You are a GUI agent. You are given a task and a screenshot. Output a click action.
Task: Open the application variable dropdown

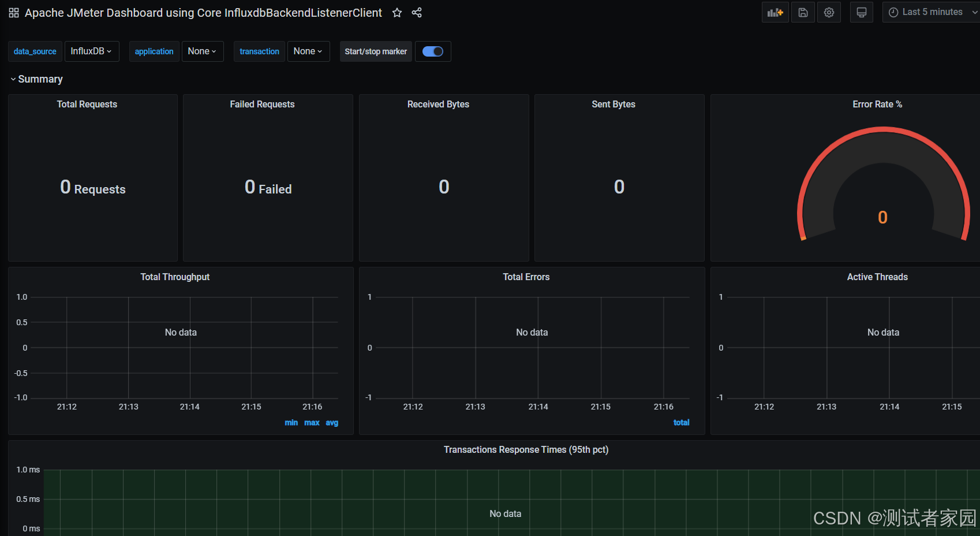tap(203, 51)
